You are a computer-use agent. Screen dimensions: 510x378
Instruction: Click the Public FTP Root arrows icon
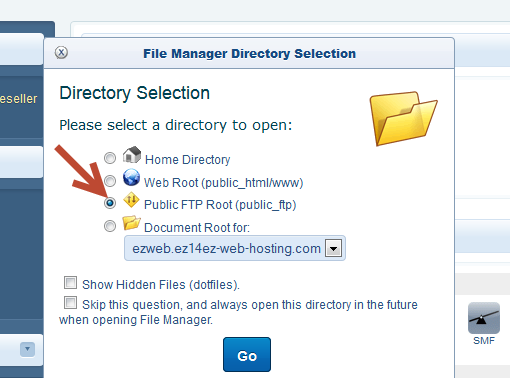pos(131,200)
